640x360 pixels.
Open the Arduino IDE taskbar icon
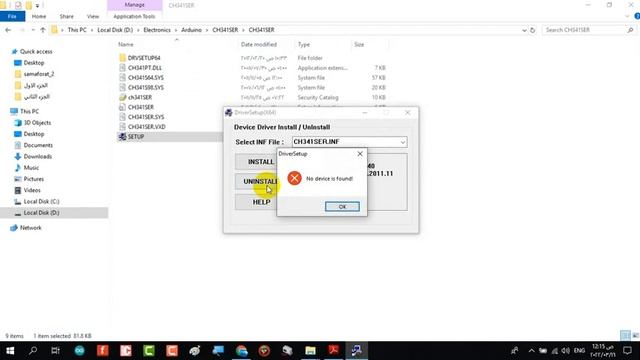79,351
